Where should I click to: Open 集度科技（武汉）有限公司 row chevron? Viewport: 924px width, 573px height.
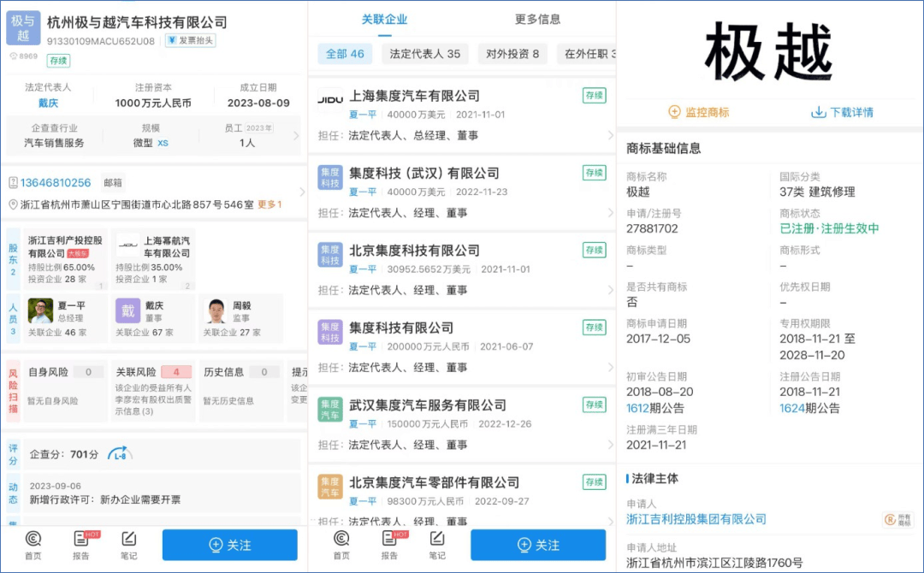point(611,213)
